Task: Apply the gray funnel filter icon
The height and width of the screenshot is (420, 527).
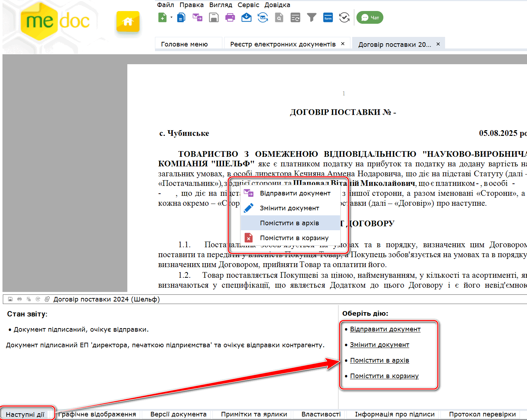Action: (311, 17)
